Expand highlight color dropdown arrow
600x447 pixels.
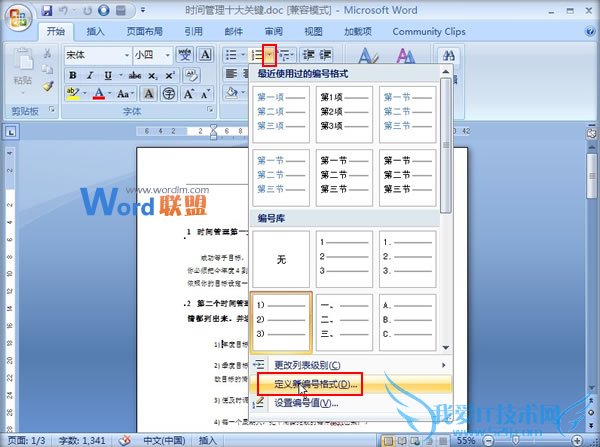click(85, 93)
